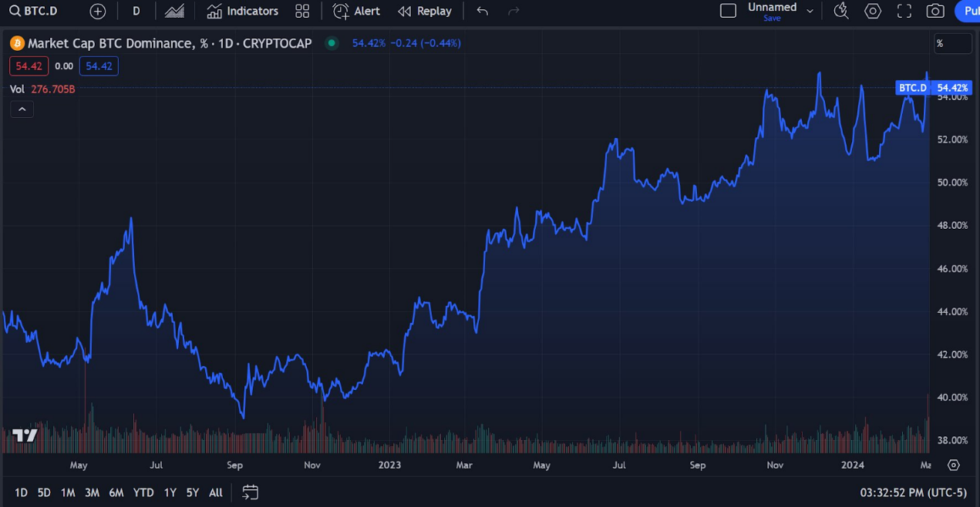The image size is (980, 507).
Task: Open the D interval dropdown
Action: coord(136,11)
